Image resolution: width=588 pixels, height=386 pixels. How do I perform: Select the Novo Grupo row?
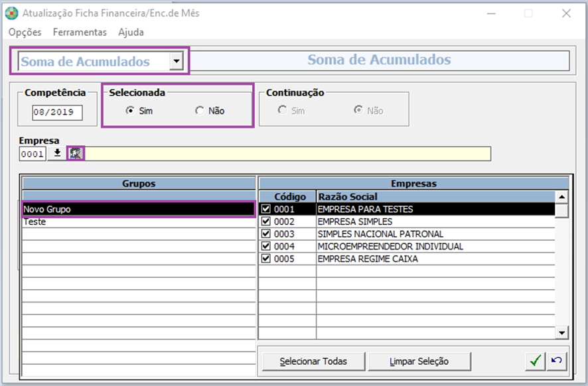pyautogui.click(x=139, y=209)
